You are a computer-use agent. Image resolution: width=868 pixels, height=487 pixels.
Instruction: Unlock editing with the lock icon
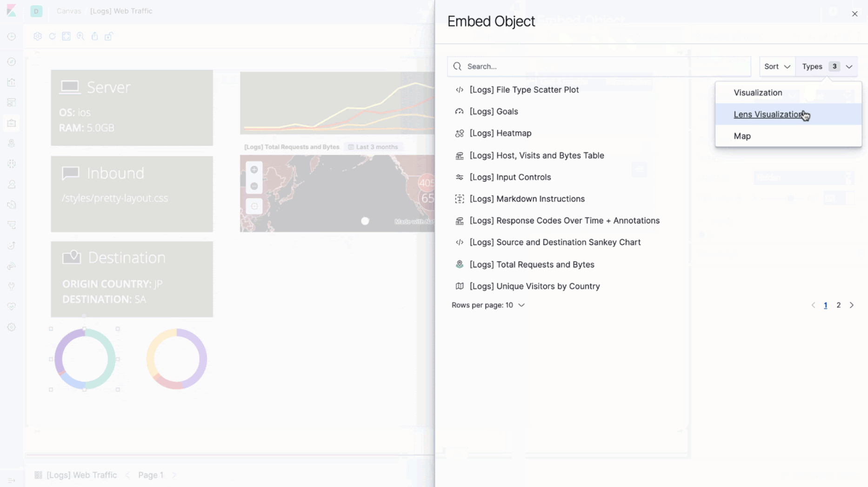pos(109,36)
